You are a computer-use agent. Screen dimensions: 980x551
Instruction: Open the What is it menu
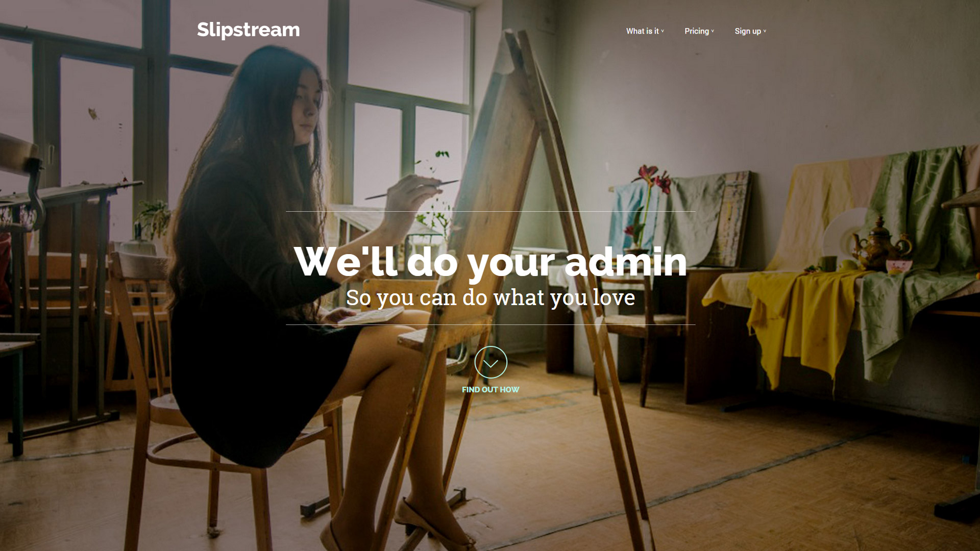point(642,31)
